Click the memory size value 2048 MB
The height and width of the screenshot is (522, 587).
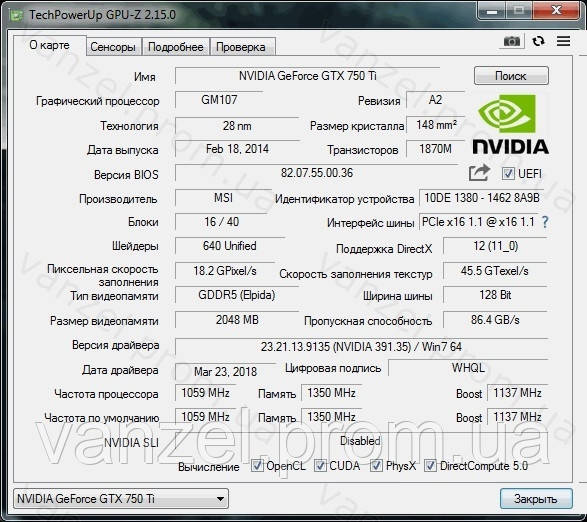coord(237,320)
